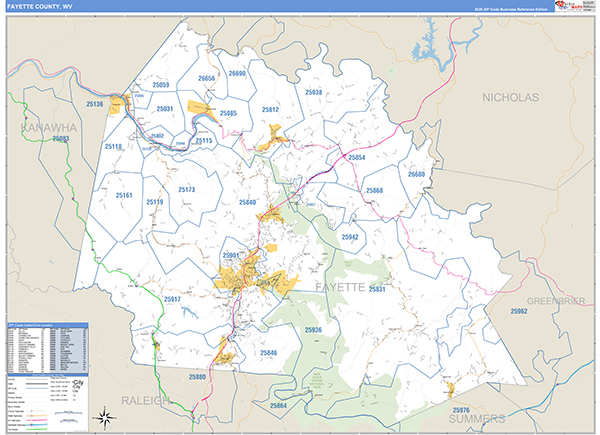Viewport: 600px width, 435px height.
Task: Click the map symbols legend box
Action: tap(48, 402)
